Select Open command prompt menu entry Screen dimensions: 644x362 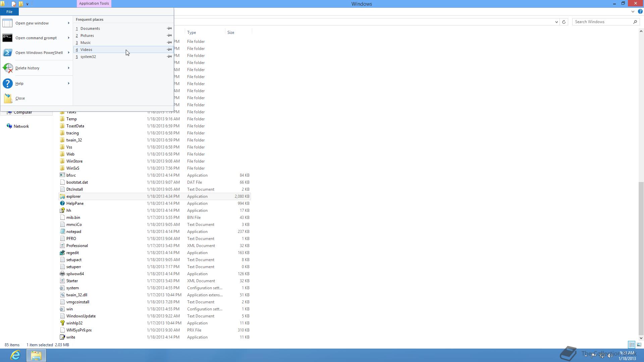(x=37, y=38)
